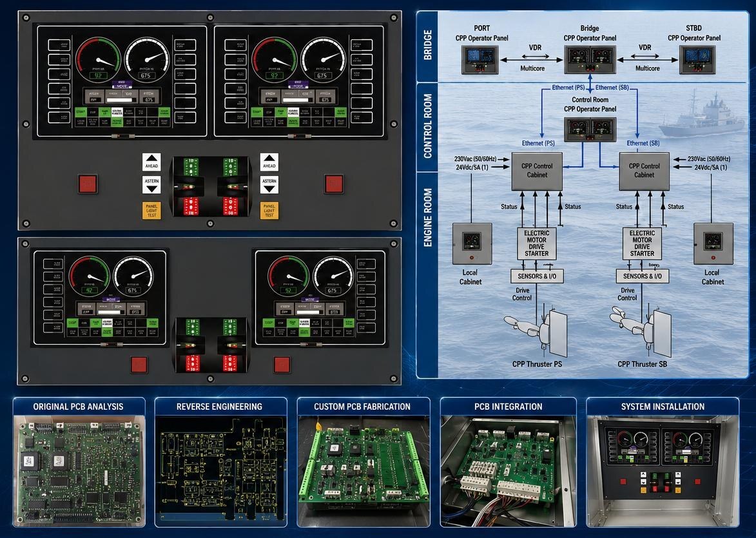Click the right ASTERN arrow button on upper panel
Image resolution: width=756 pixels, height=538 pixels.
coord(269,185)
